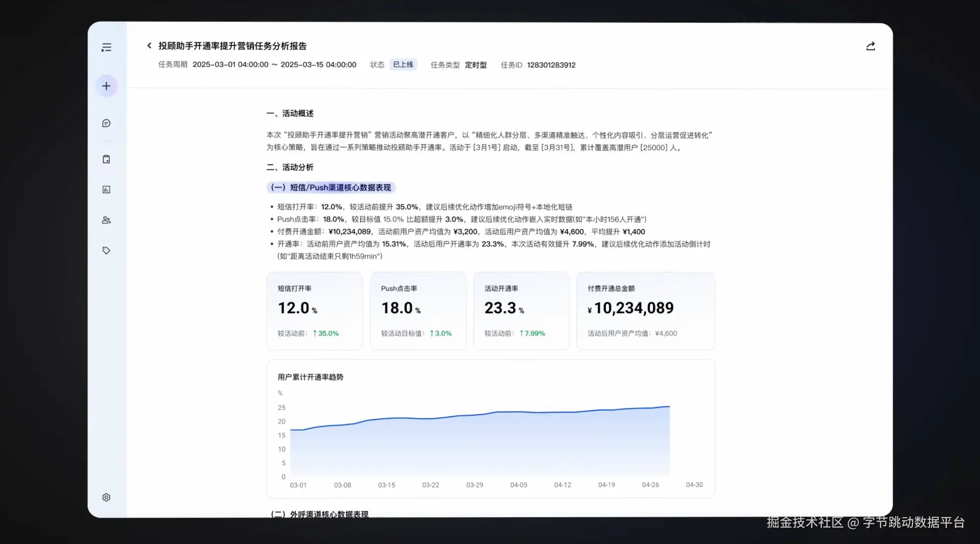The image size is (980, 544).
Task: Open the clipboard tasks sidebar icon
Action: [106, 159]
